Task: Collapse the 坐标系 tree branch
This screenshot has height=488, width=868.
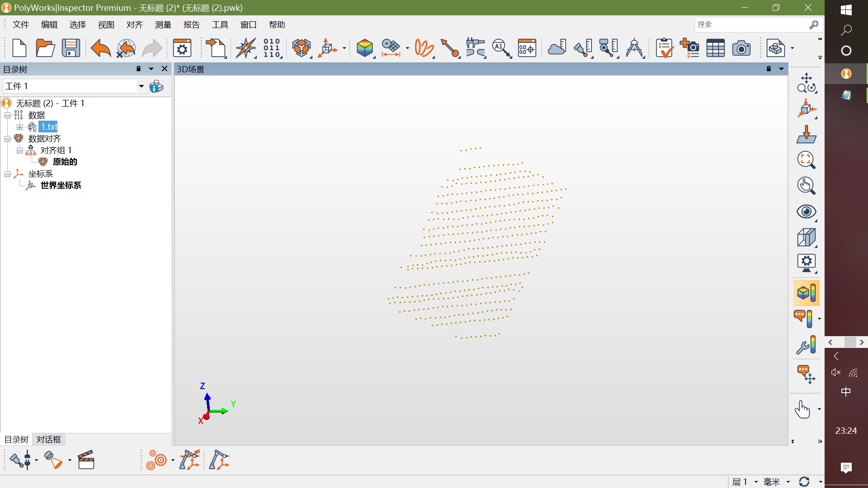Action: (x=8, y=174)
